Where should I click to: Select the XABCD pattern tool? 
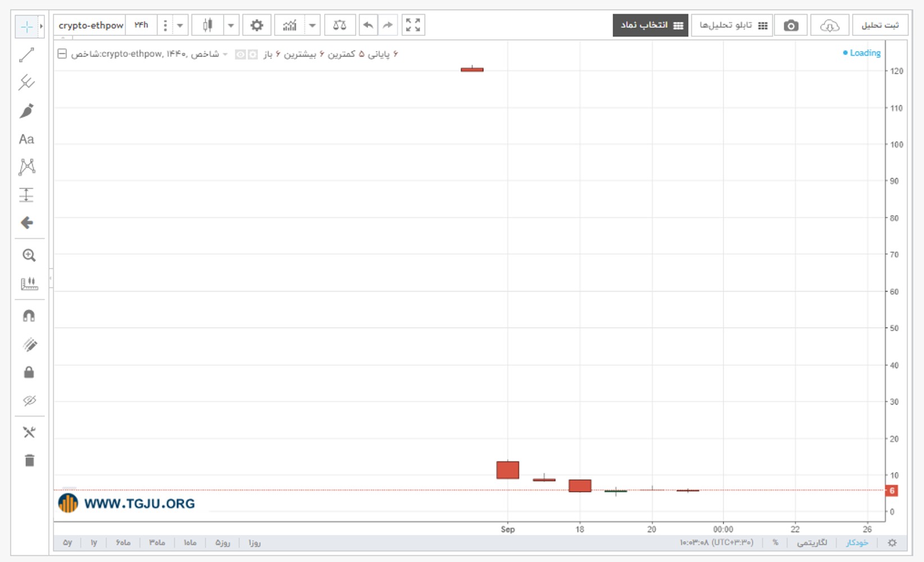pos(26,167)
